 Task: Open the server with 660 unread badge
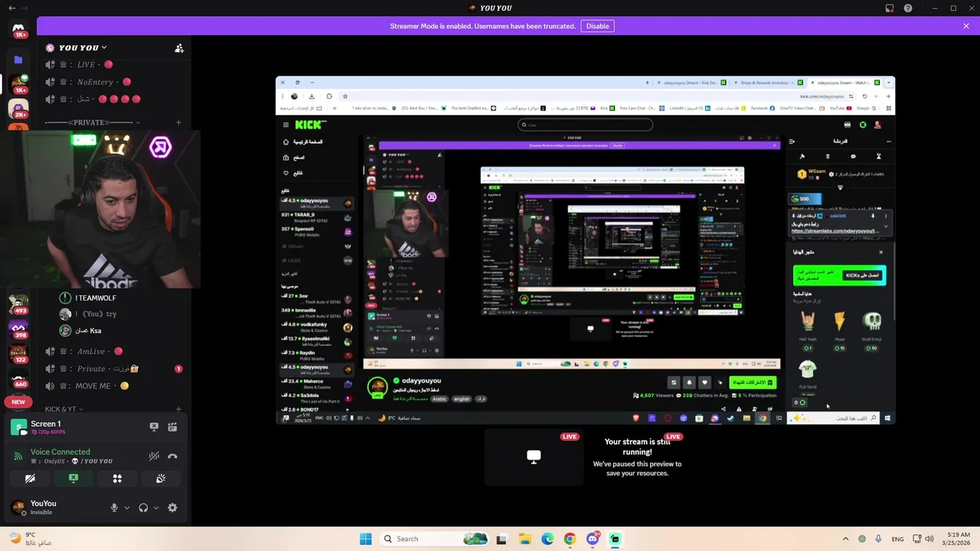[x=18, y=379]
